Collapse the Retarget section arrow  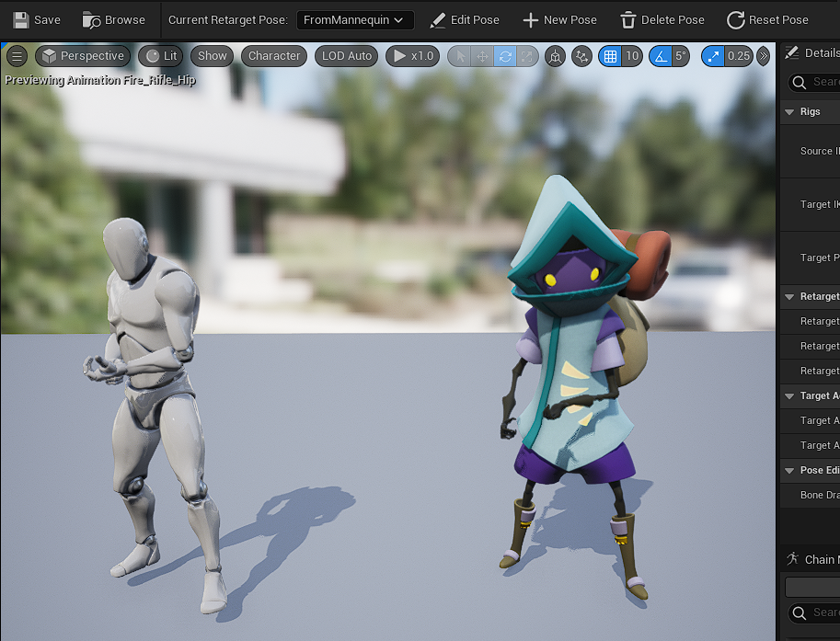coord(789,297)
